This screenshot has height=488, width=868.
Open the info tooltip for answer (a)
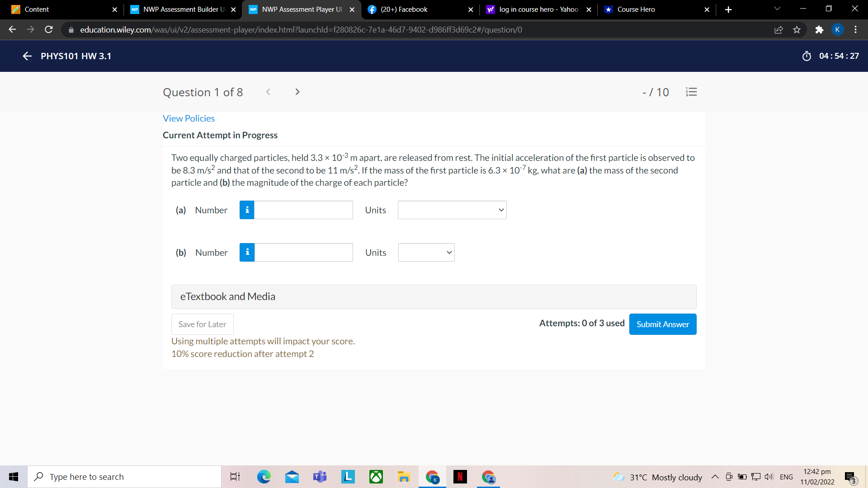(x=247, y=210)
